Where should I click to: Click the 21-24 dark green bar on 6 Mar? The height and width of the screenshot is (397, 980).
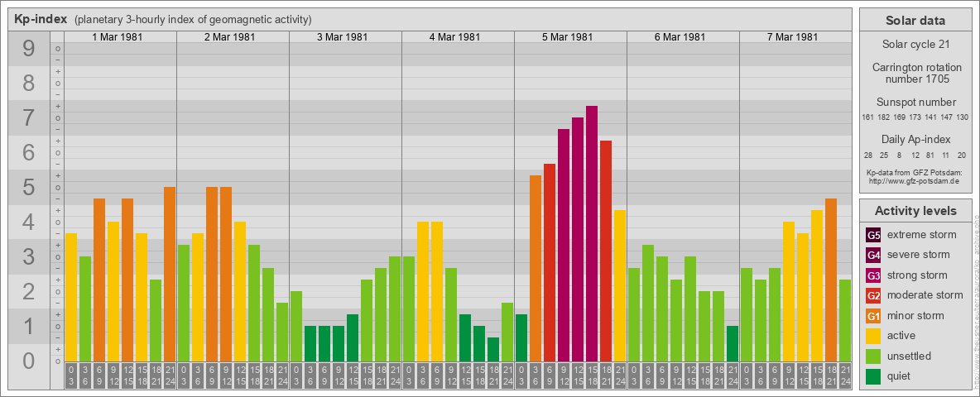[733, 343]
